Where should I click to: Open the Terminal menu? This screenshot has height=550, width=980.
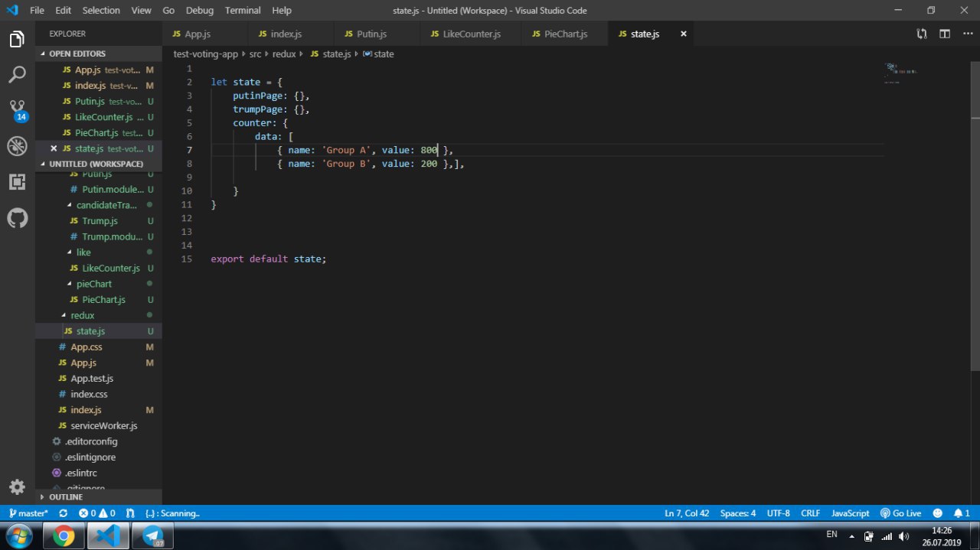click(x=243, y=11)
